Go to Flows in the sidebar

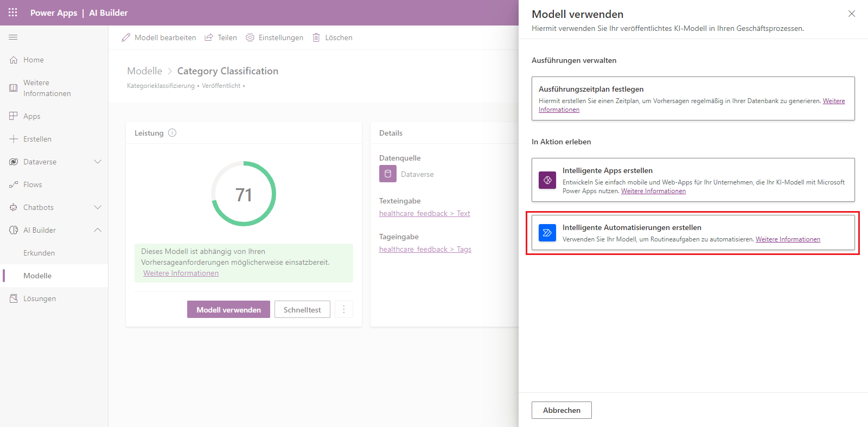pos(33,184)
